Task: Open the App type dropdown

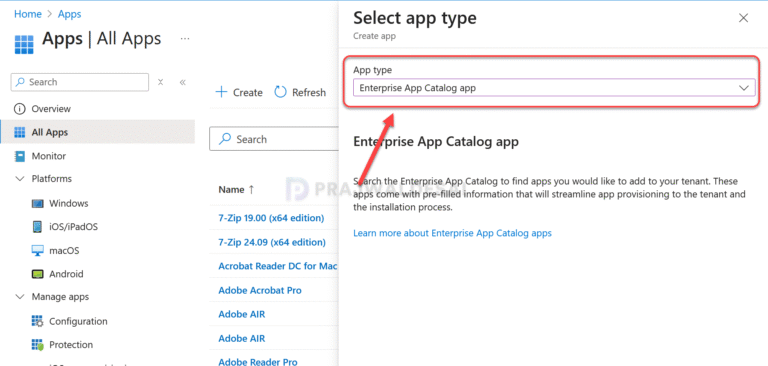Action: click(554, 88)
